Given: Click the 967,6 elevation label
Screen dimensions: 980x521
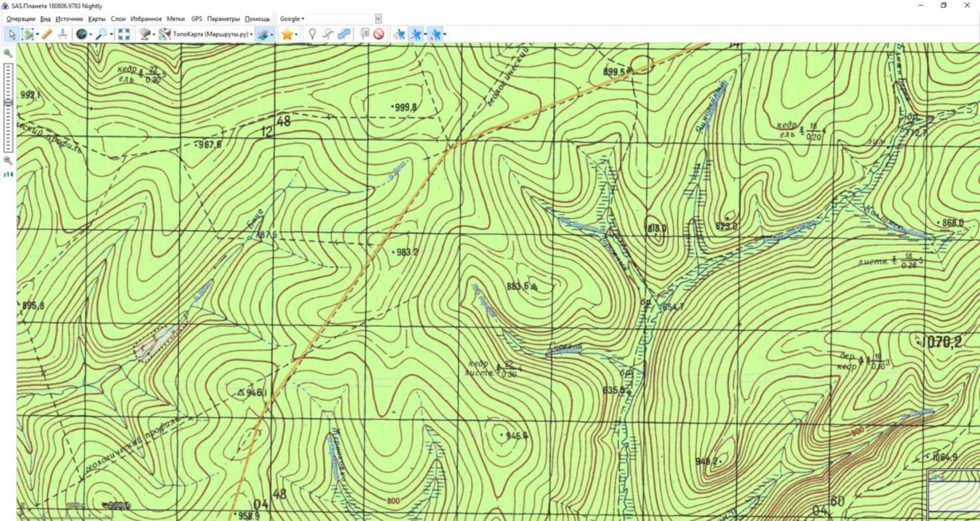Looking at the screenshot, I should point(210,145).
